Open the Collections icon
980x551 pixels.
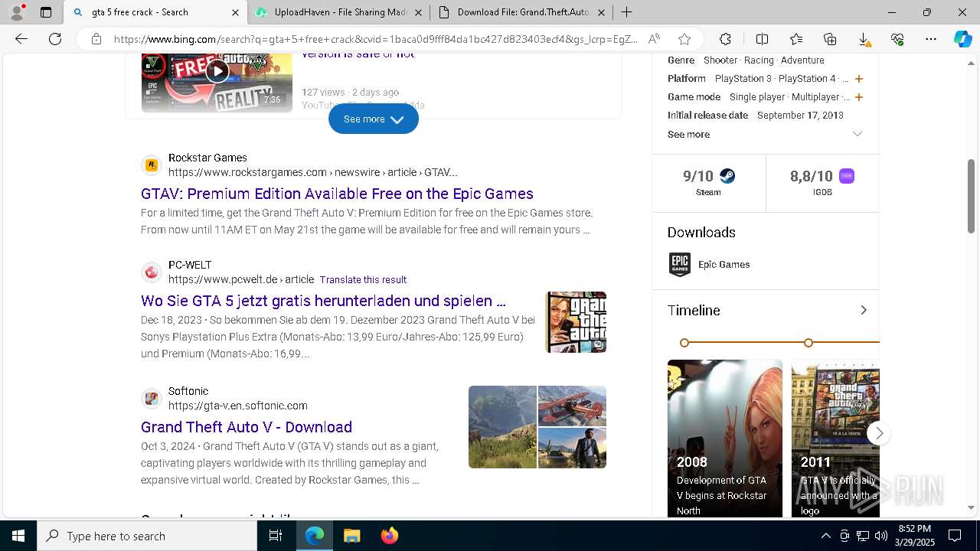(x=830, y=39)
